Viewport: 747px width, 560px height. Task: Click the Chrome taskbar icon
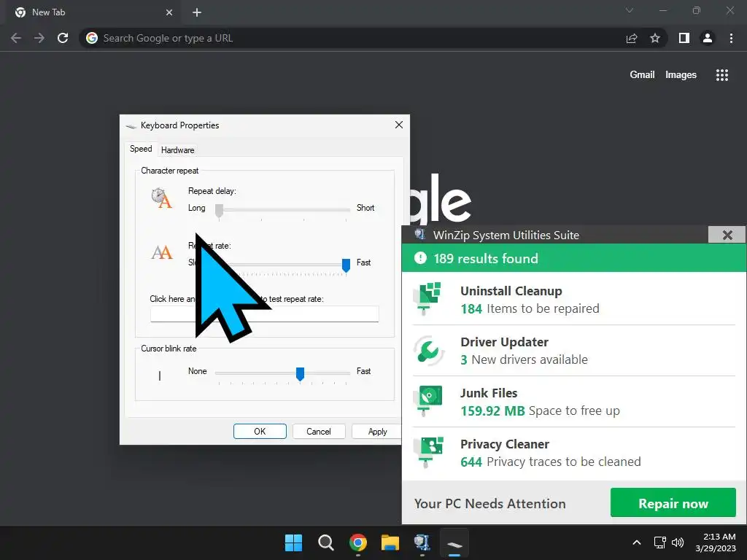coord(357,542)
